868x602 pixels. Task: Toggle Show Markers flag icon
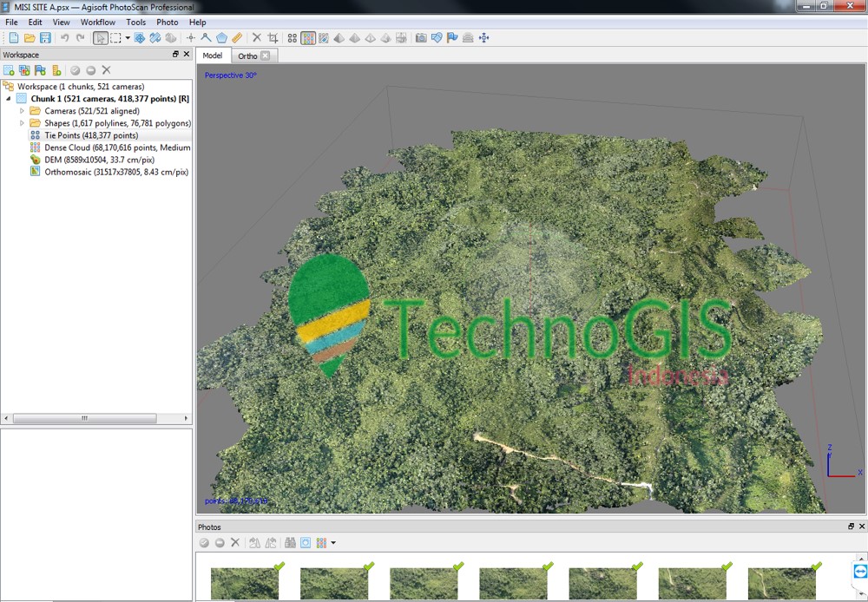(452, 37)
